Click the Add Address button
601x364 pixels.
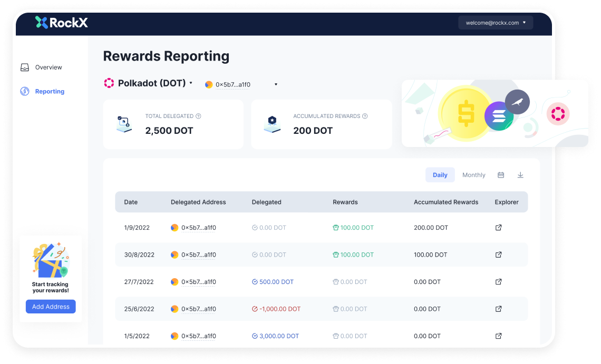(51, 307)
